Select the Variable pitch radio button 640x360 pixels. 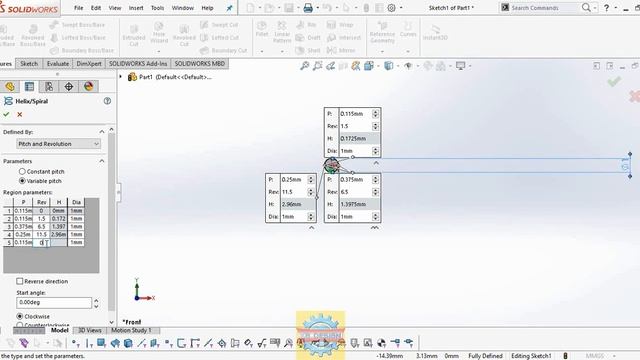(22, 181)
